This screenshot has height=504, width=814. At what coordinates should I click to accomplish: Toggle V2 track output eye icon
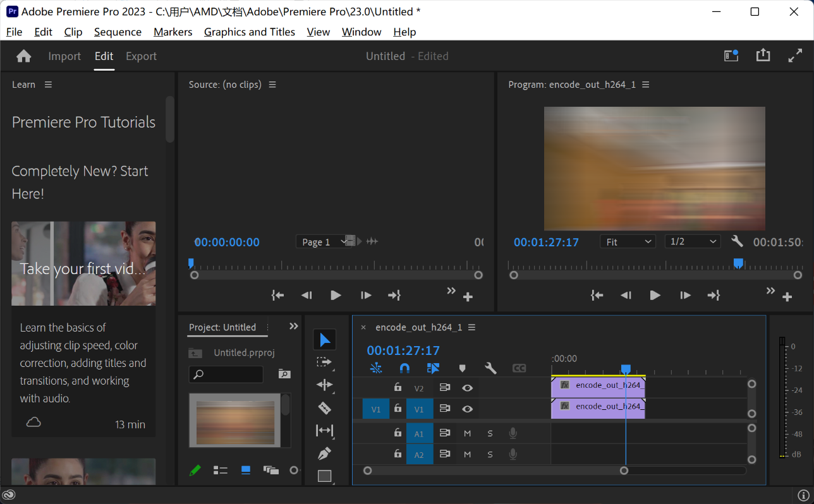pos(467,388)
